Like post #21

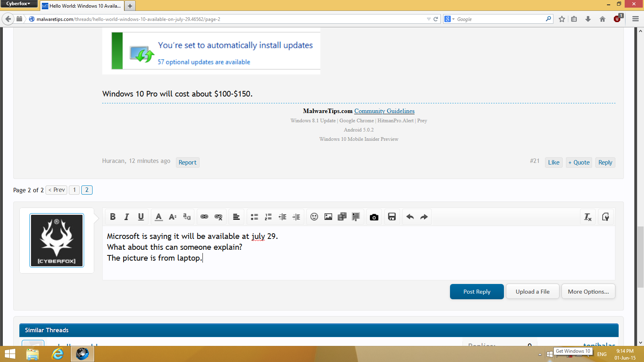point(554,162)
